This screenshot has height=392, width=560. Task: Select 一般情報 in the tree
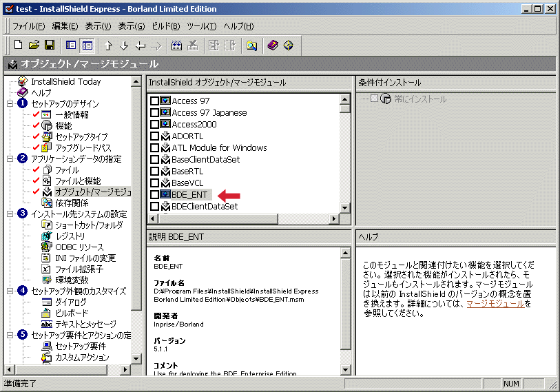72,114
